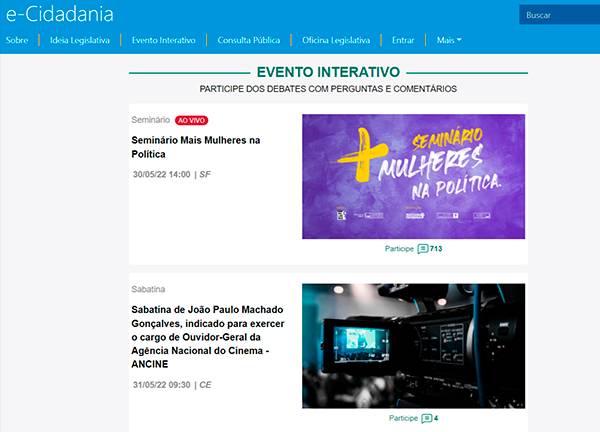Click the red AO VIVO live badge
The width and height of the screenshot is (600, 432).
(x=191, y=120)
